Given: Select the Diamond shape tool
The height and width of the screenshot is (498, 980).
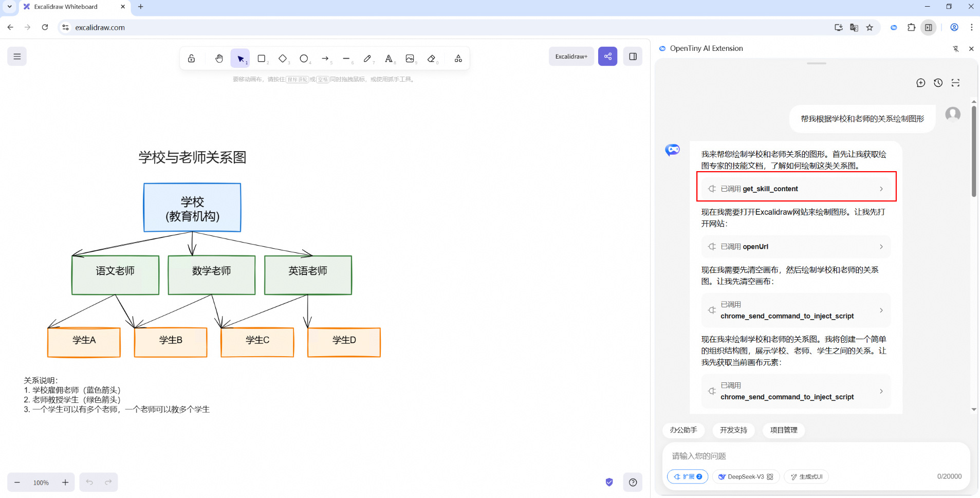Looking at the screenshot, I should [x=283, y=59].
